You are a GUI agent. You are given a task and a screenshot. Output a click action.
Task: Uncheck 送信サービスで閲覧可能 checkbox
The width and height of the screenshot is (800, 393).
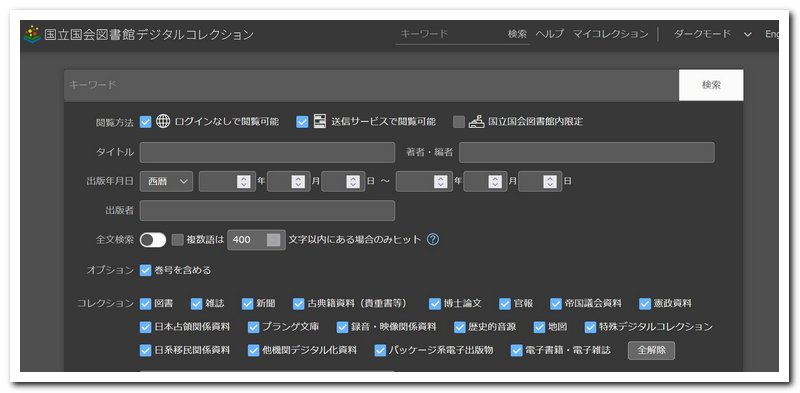click(302, 122)
